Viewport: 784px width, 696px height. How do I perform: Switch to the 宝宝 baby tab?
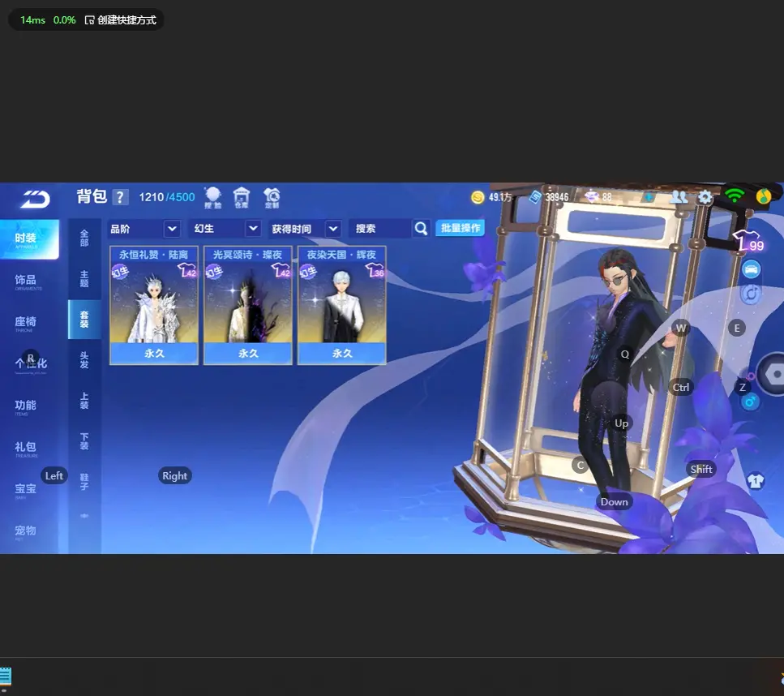click(x=25, y=490)
